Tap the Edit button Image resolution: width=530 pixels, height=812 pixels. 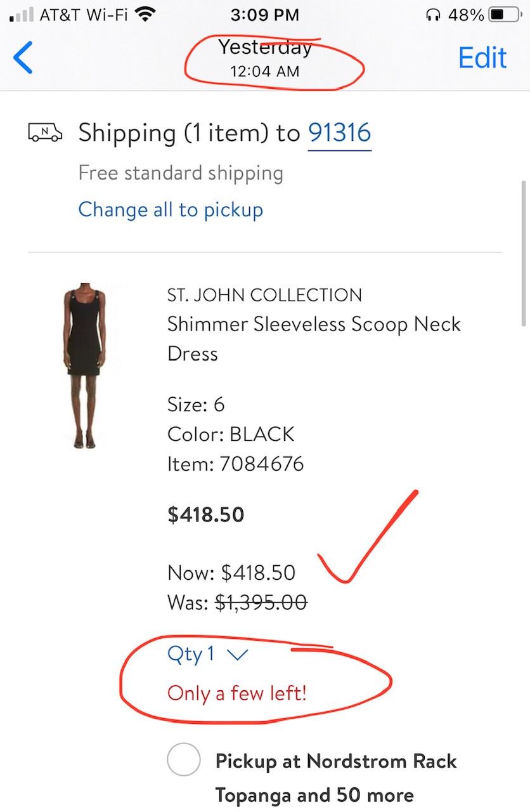click(482, 58)
